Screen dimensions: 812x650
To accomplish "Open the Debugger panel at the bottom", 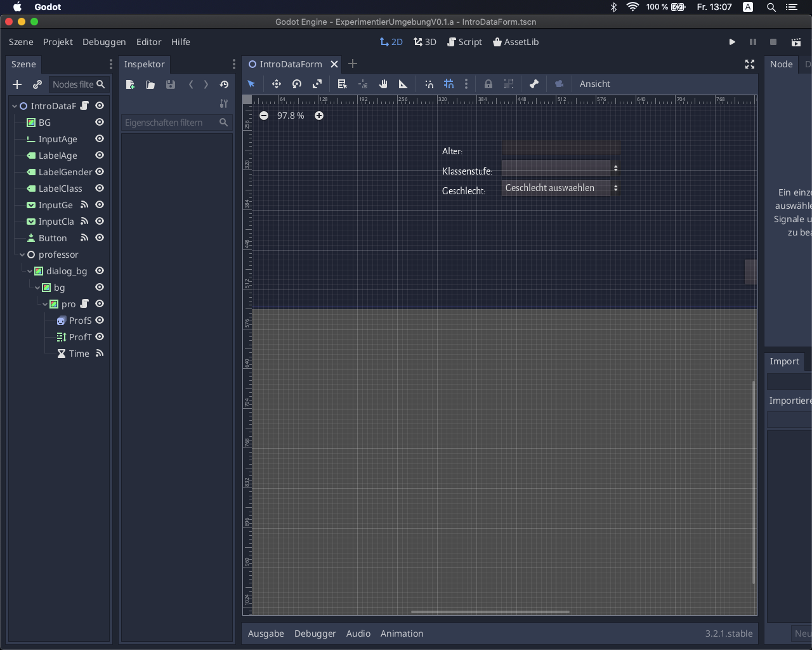I will [315, 633].
